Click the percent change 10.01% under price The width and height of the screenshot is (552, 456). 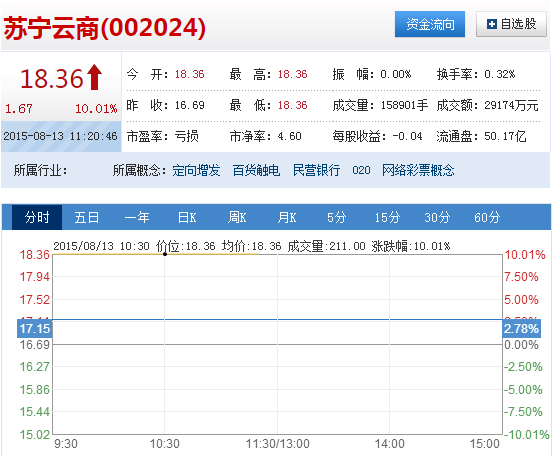tap(96, 108)
